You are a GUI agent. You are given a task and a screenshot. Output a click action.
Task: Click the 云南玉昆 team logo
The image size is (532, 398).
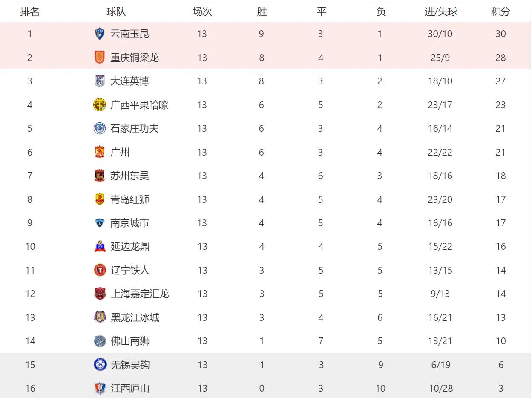coord(100,34)
